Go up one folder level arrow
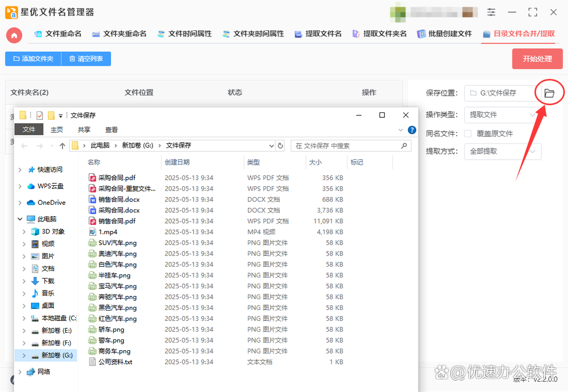Screen dimensions: 568x392 [63, 146]
